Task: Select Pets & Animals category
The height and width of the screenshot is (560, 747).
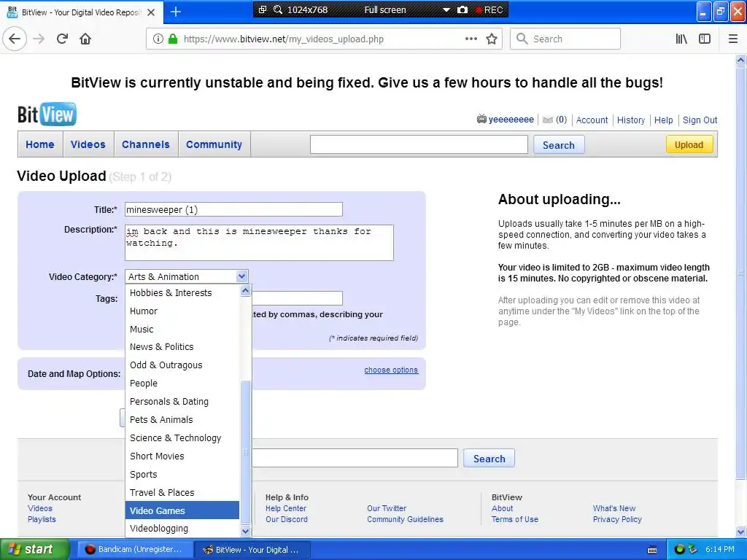Action: (x=182, y=419)
